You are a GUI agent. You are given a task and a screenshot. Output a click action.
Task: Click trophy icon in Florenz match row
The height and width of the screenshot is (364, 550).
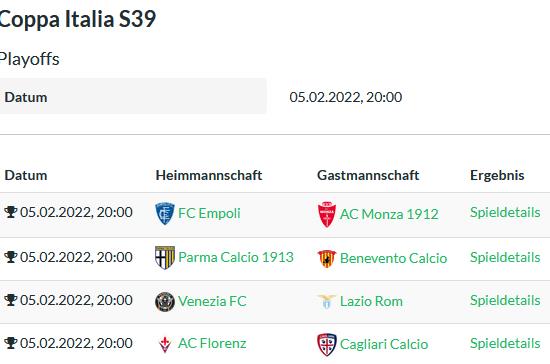click(11, 343)
